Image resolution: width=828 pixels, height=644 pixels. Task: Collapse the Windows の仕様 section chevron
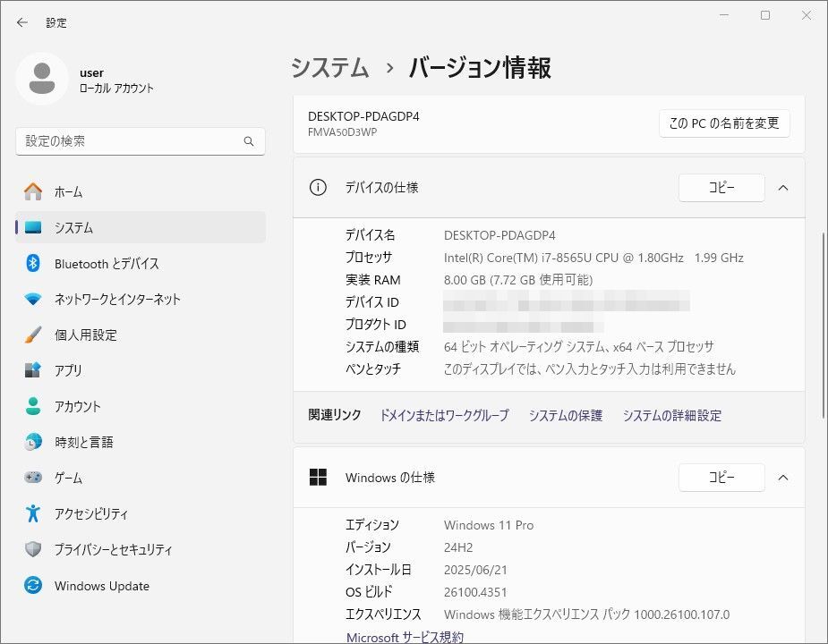click(x=783, y=478)
